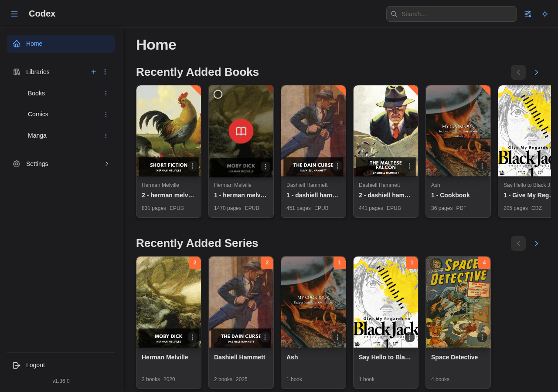Click title '2 - dashiell ham…'
Viewport: 558px width, 392px height.
(385, 195)
